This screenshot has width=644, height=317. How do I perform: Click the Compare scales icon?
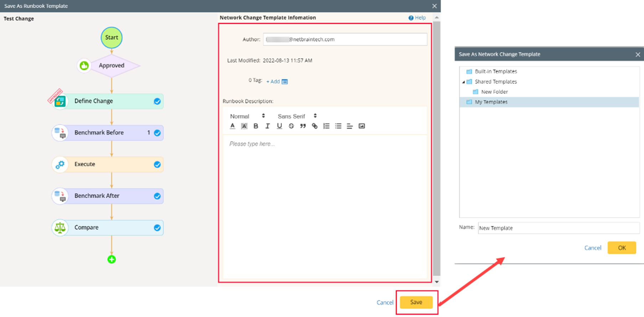tap(60, 227)
